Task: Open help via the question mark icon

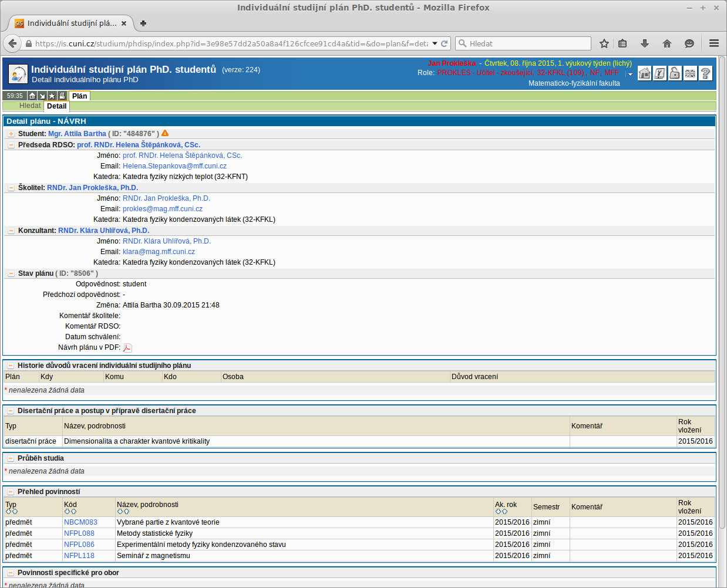Action: 706,73
